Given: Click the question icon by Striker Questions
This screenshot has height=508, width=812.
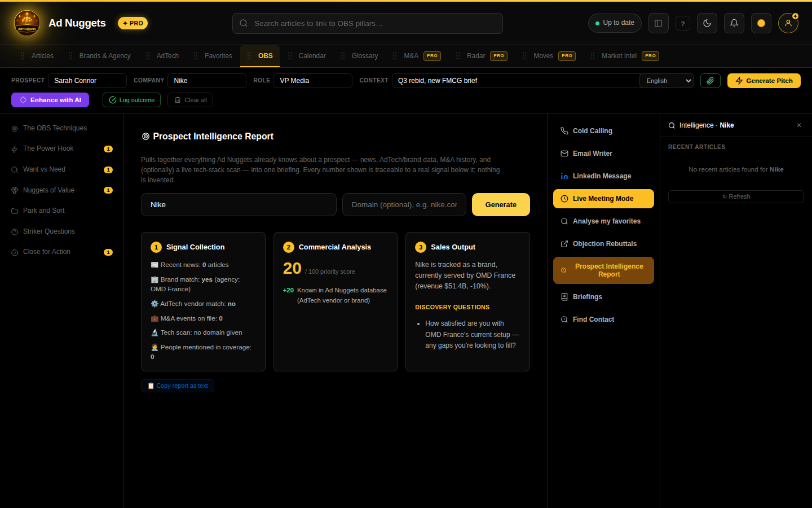Looking at the screenshot, I should click(15, 232).
